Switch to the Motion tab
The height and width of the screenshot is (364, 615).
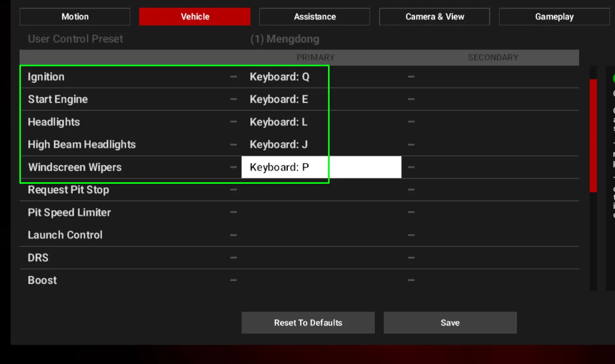click(75, 17)
